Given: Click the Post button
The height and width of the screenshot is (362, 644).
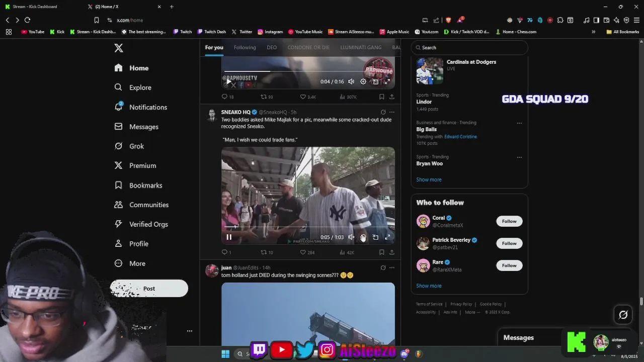Looking at the screenshot, I should point(149,289).
